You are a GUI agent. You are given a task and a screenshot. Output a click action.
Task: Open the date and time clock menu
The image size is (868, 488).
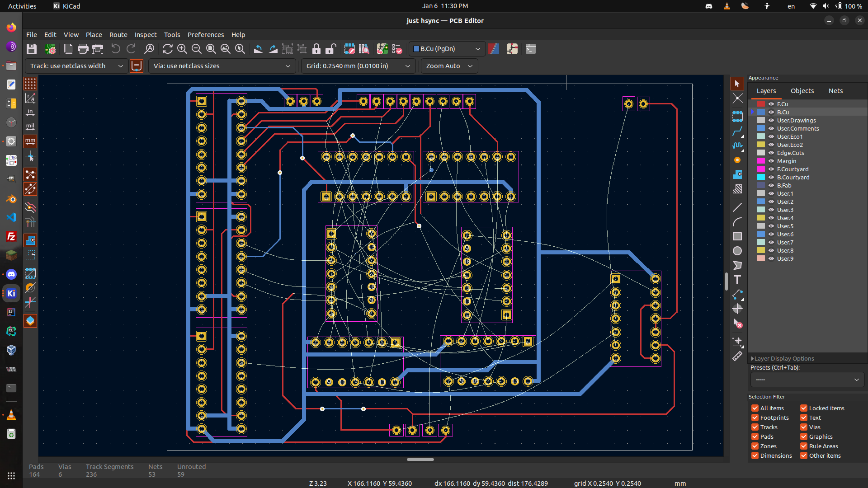tap(445, 6)
